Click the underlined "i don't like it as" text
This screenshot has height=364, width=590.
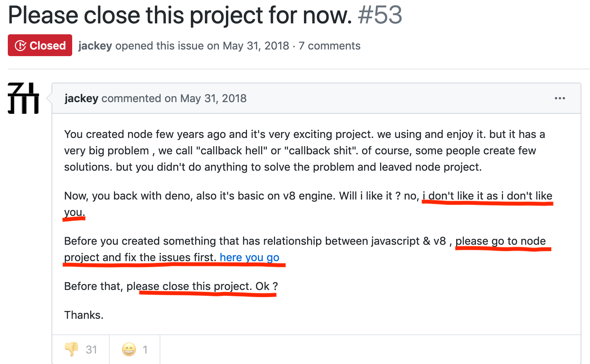[x=460, y=196]
